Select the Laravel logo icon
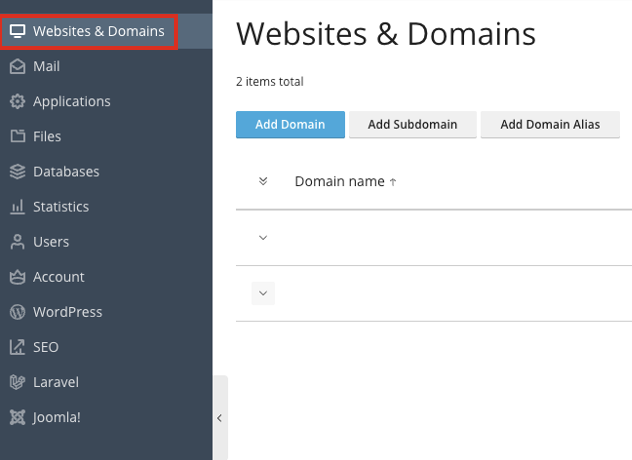This screenshot has width=632, height=460. click(17, 382)
